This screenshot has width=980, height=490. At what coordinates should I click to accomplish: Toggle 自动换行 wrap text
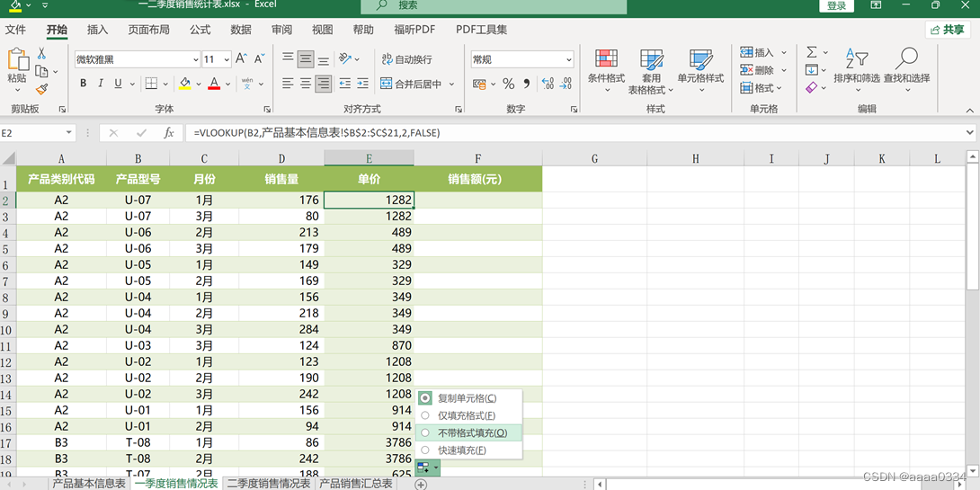tap(407, 59)
